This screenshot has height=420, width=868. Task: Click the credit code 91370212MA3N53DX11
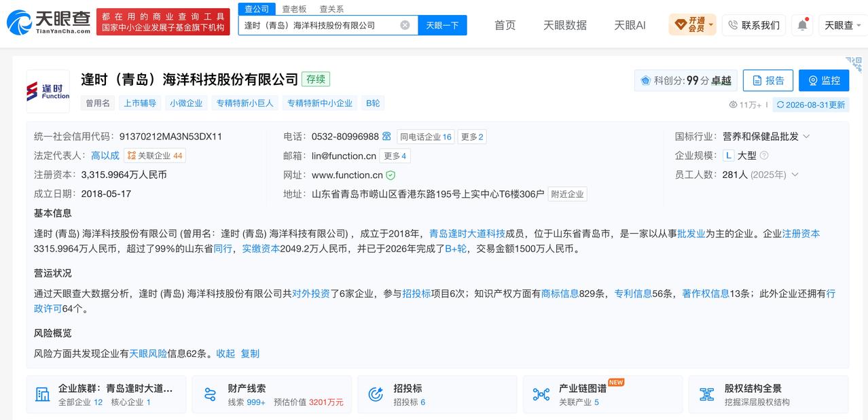[x=170, y=137]
